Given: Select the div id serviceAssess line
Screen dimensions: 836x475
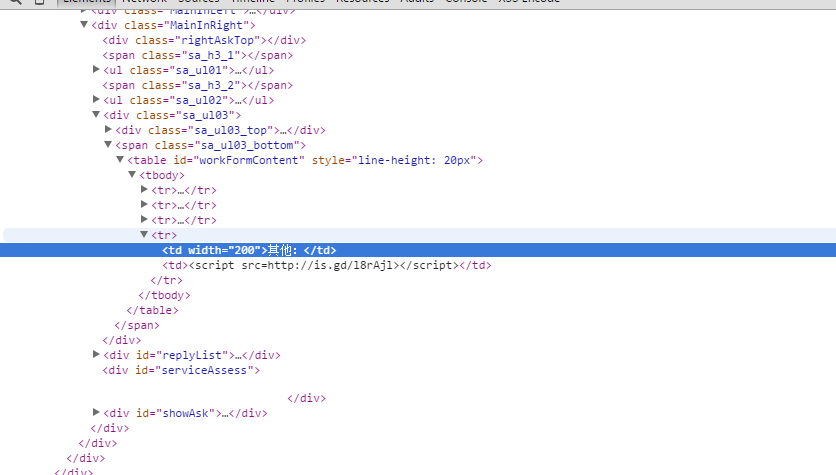Looking at the screenshot, I should tap(181, 370).
